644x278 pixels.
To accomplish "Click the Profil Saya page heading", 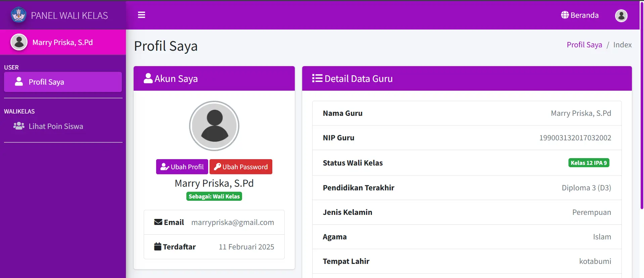I will point(166,46).
